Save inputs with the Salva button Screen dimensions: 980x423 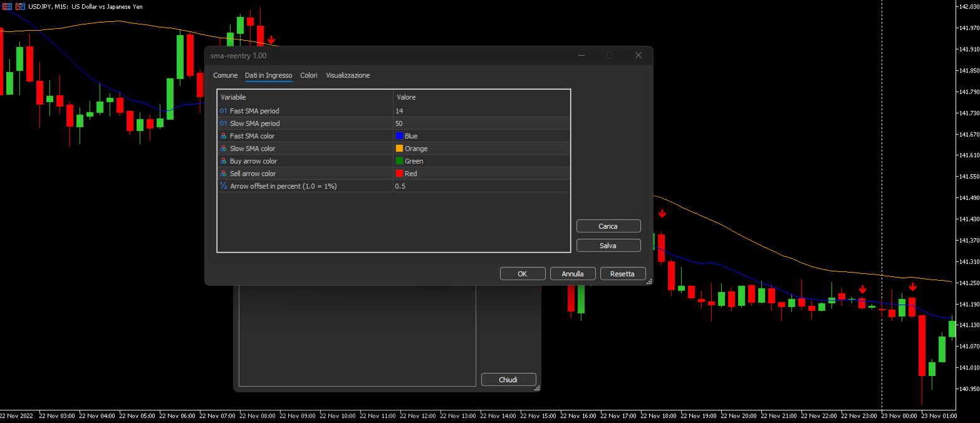[x=608, y=246]
